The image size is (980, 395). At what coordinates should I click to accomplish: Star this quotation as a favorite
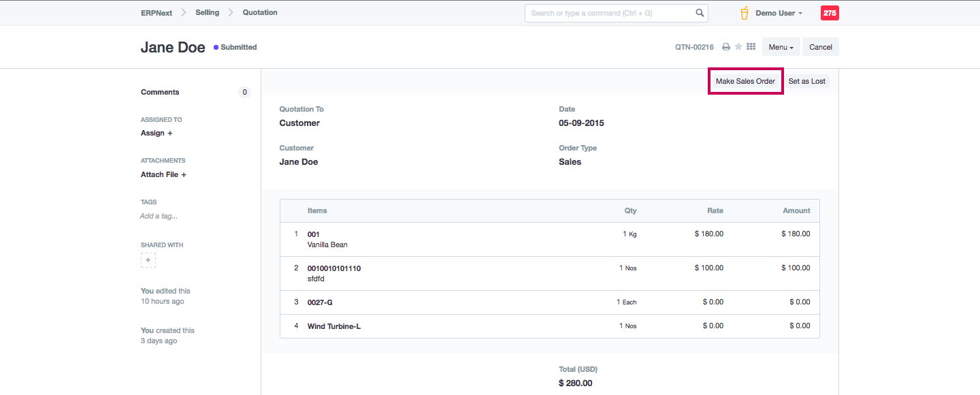pos(738,47)
